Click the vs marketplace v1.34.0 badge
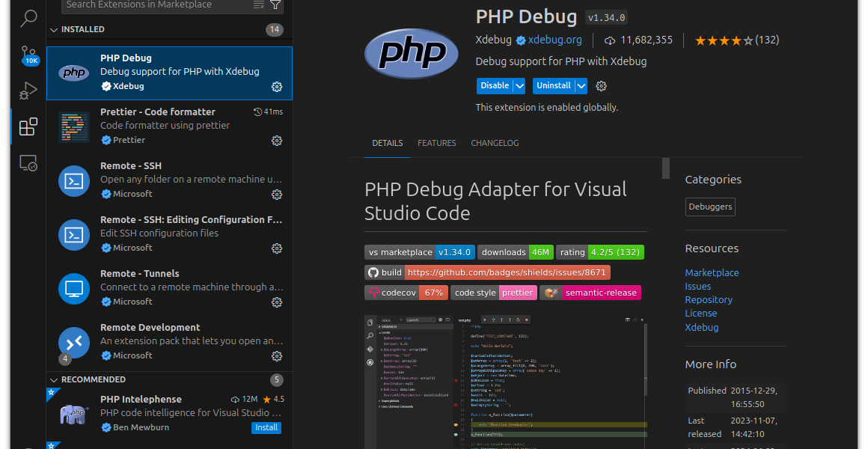Viewport: 868px width, 449px height. pyautogui.click(x=420, y=252)
